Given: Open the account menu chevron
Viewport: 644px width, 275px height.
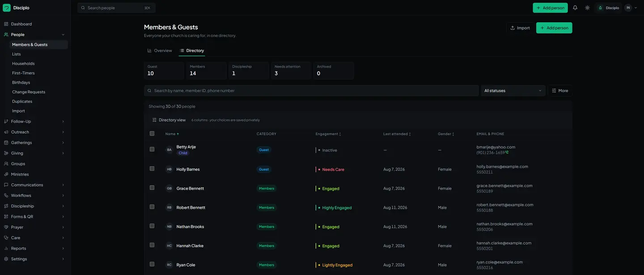Looking at the screenshot, I should [636, 8].
